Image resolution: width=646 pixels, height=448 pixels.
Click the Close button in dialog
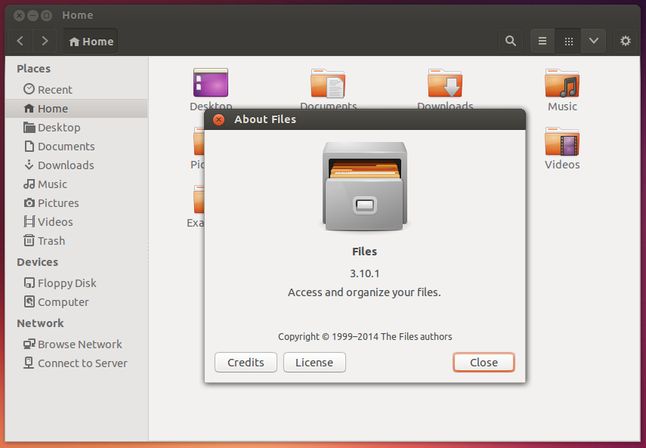pos(484,362)
